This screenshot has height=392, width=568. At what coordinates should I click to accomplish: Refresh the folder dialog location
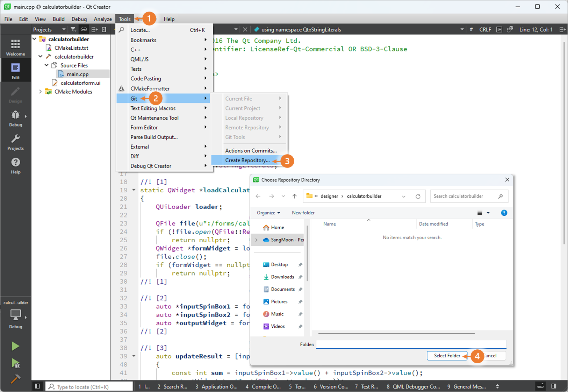418,196
